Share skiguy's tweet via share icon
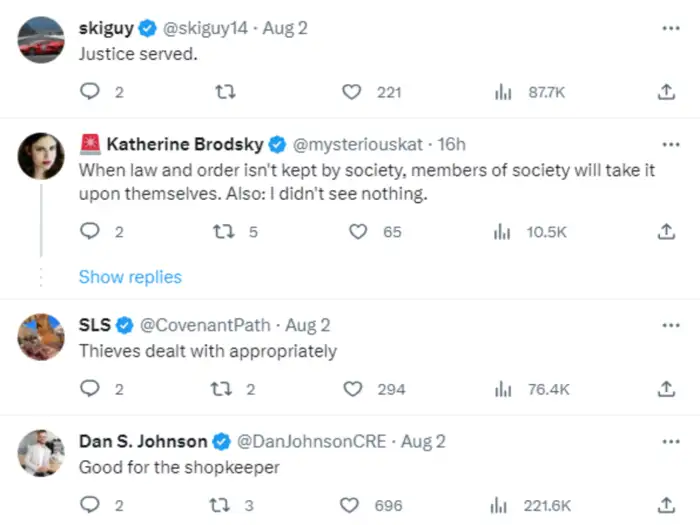 [x=666, y=92]
